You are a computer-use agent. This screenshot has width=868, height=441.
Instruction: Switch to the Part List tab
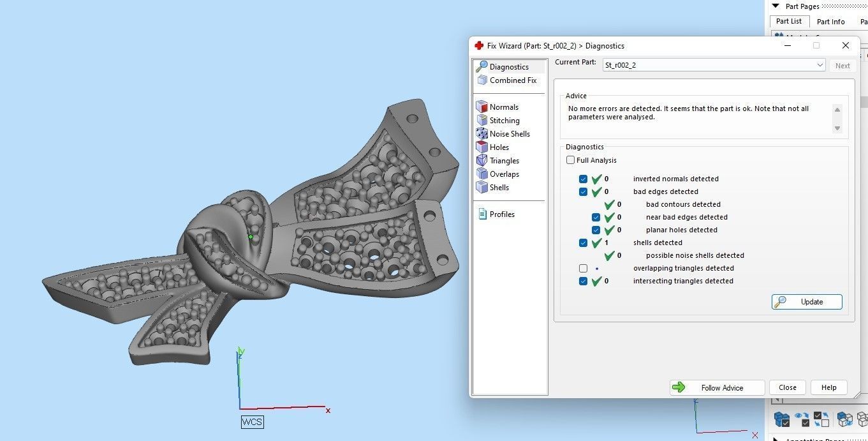tap(789, 21)
